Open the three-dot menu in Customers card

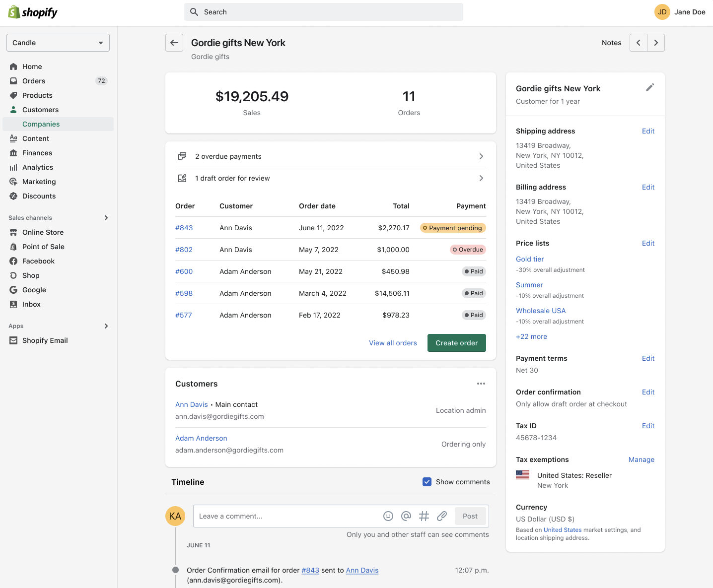point(481,384)
